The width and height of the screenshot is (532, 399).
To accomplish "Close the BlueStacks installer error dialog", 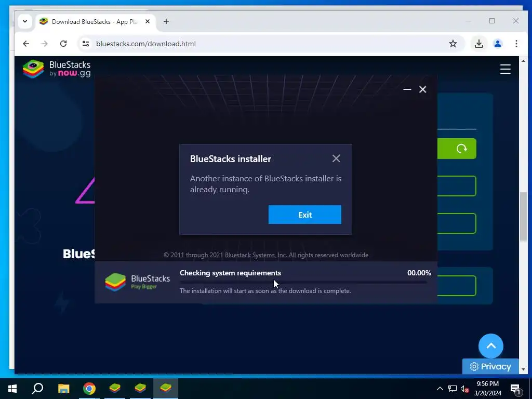I will pyautogui.click(x=336, y=158).
